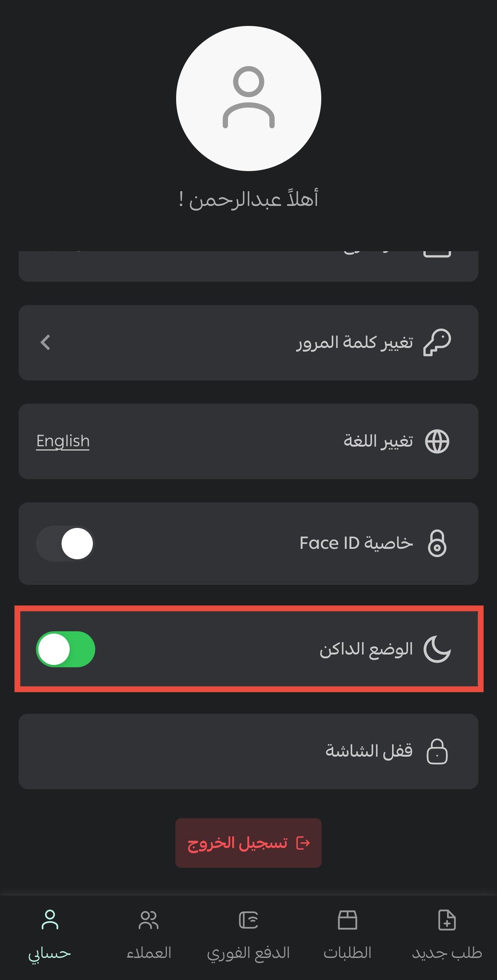Tap the customers people icon

(x=149, y=920)
